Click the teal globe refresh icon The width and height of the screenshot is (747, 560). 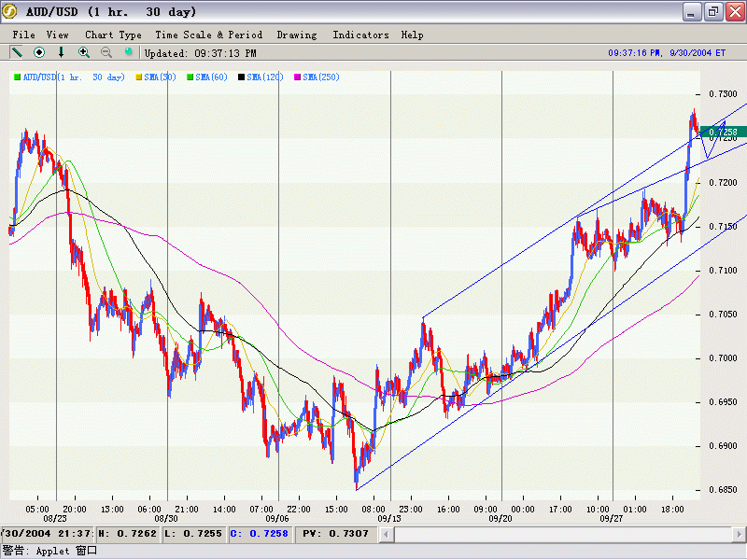click(x=129, y=53)
